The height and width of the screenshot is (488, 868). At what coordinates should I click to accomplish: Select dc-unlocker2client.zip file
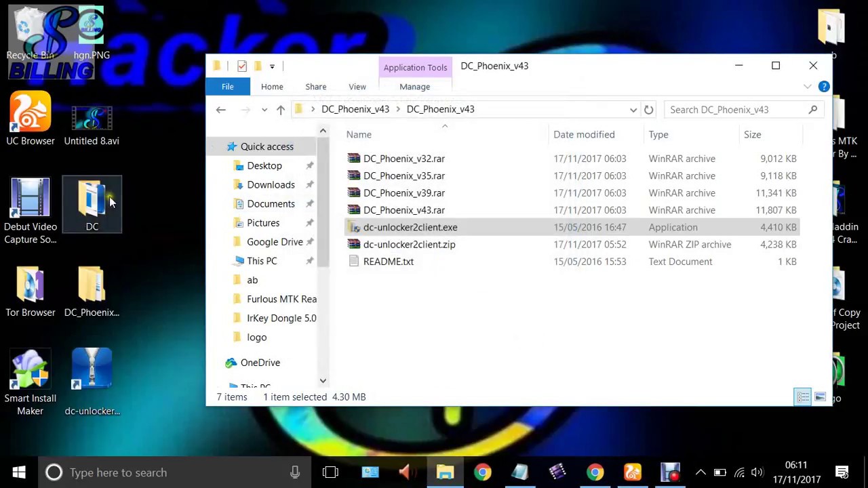[409, 245]
